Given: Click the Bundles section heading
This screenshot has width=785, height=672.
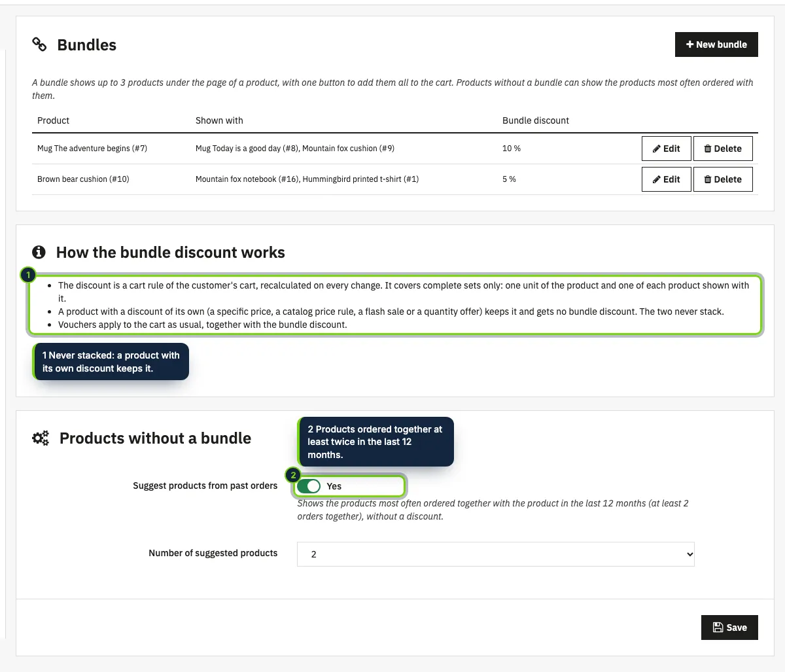Looking at the screenshot, I should 87,45.
